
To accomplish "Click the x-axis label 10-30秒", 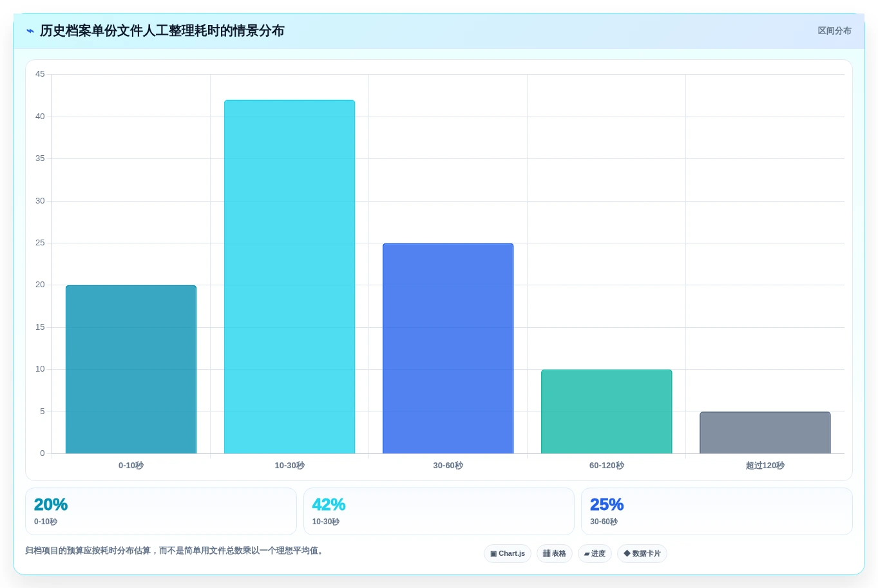I will click(x=289, y=466).
